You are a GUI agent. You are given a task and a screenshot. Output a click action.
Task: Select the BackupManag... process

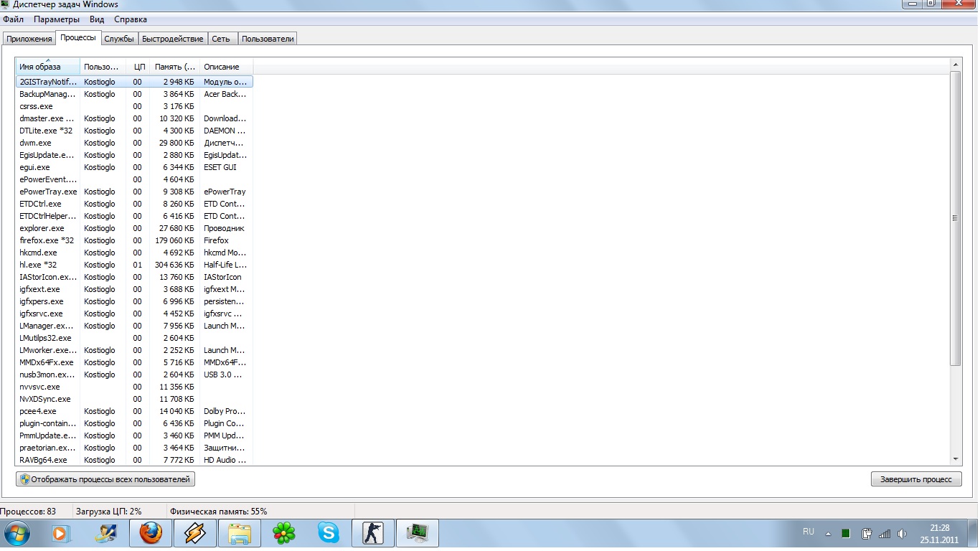(134, 94)
